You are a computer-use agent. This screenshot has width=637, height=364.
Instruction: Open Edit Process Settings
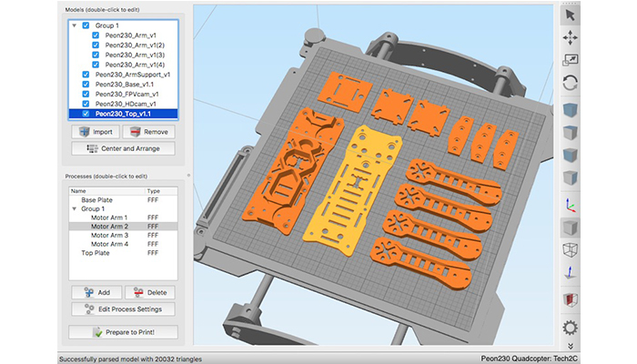pos(123,309)
